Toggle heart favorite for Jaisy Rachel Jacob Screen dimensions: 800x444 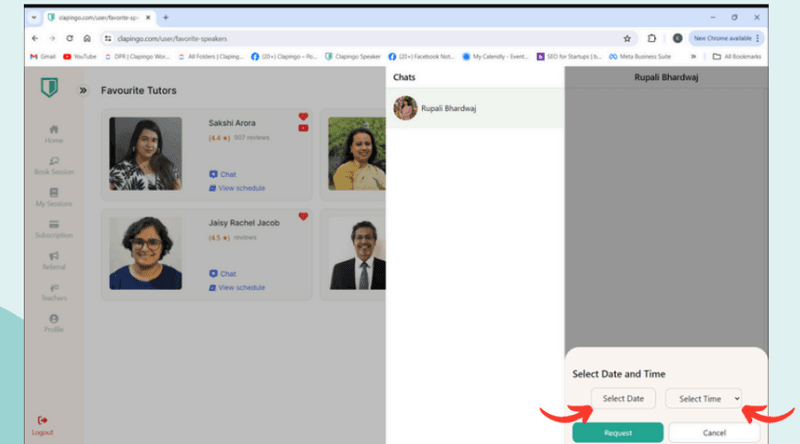pyautogui.click(x=303, y=216)
